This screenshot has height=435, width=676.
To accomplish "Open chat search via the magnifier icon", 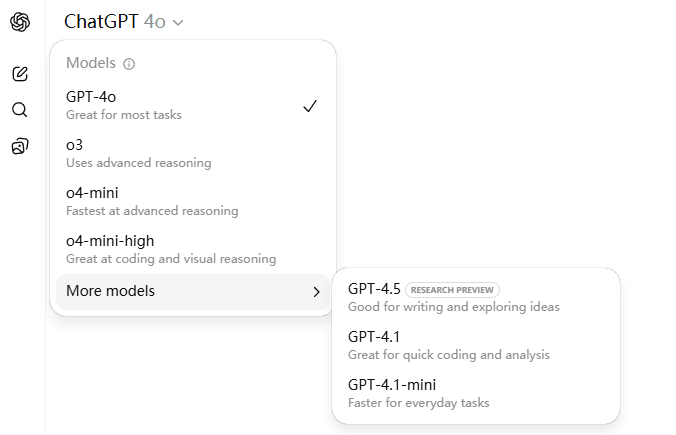I will [20, 110].
